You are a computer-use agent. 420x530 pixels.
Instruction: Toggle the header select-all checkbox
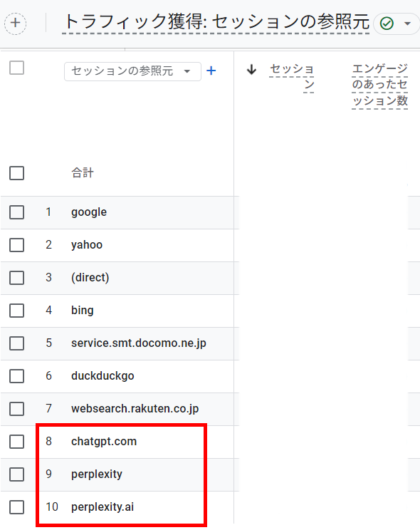pos(16,68)
